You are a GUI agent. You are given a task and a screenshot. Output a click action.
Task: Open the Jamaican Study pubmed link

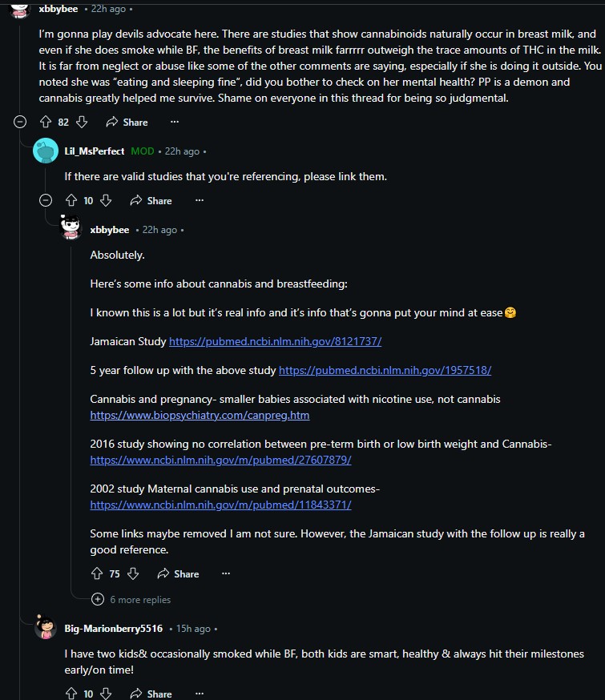pyautogui.click(x=275, y=341)
